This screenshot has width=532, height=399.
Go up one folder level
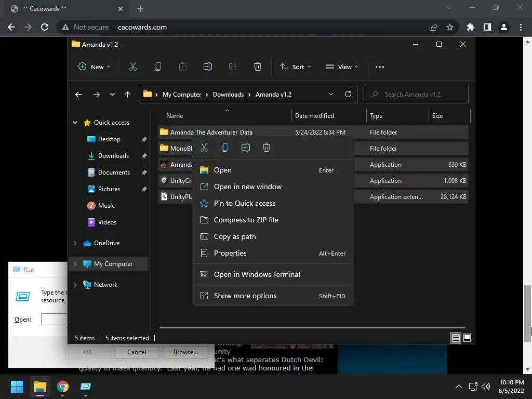click(127, 95)
